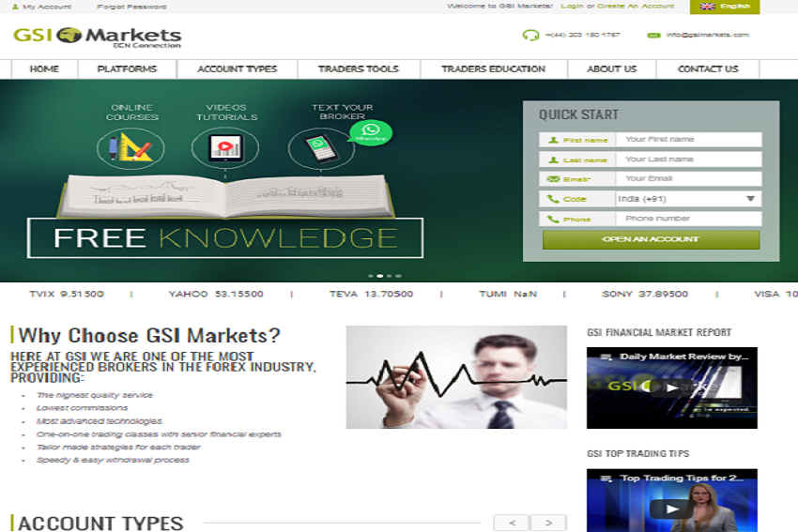Click the Most advanced technologies bullet
The height and width of the screenshot is (532, 798).
click(100, 421)
